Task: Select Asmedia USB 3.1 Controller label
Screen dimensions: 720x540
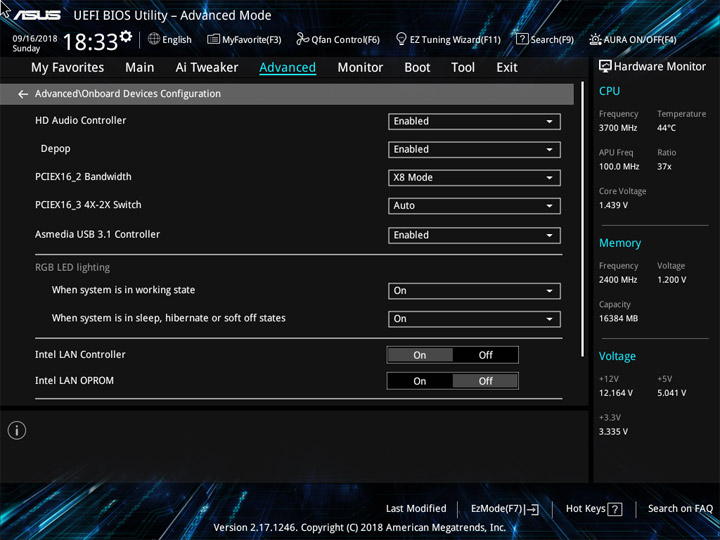Action: pyautogui.click(x=97, y=234)
